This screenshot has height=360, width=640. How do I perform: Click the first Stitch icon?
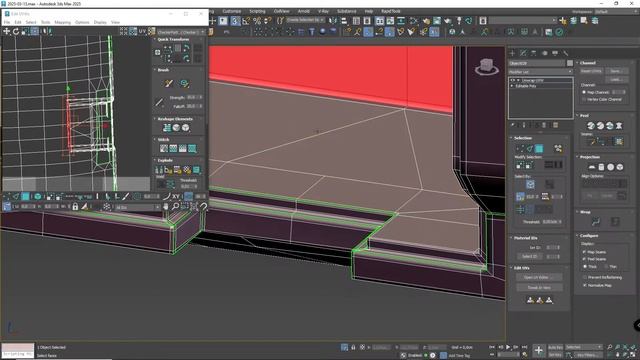pos(164,148)
